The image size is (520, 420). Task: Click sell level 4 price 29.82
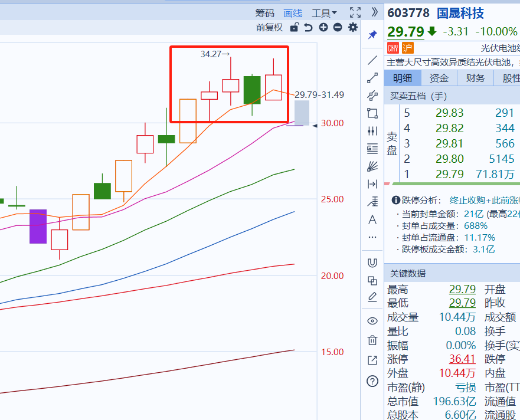[x=449, y=128]
